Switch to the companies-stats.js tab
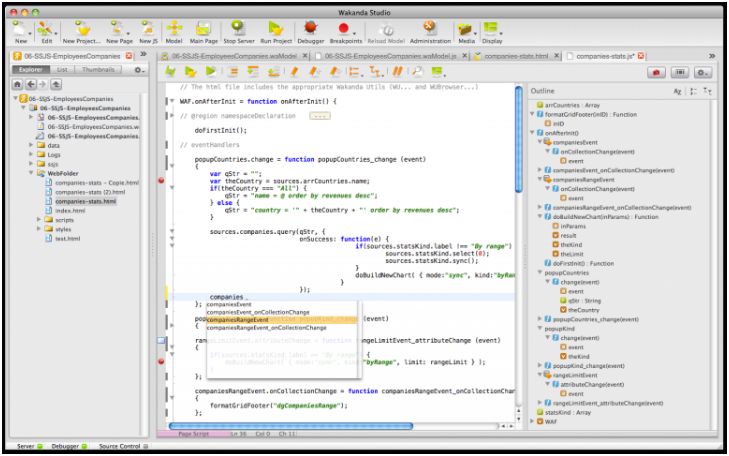This screenshot has height=456, width=729. coord(606,56)
